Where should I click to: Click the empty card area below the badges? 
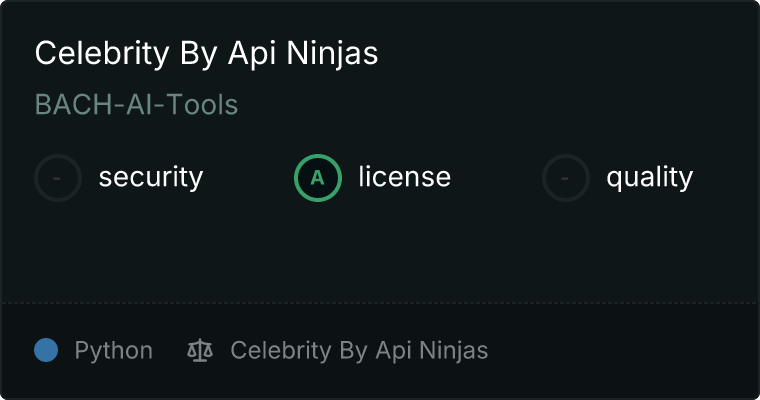(x=380, y=250)
